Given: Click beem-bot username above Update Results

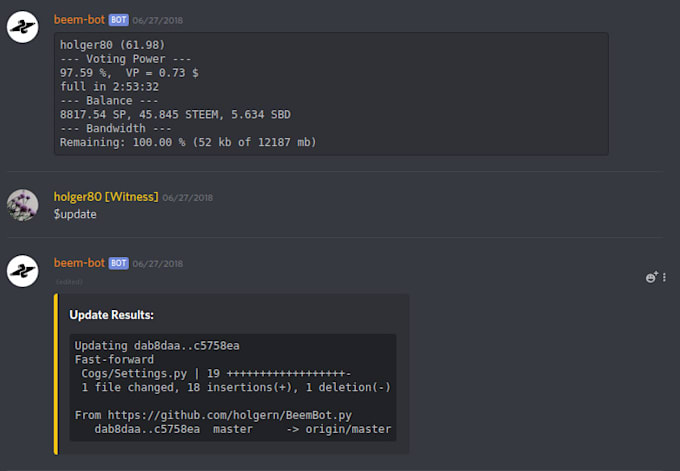Looking at the screenshot, I should pos(80,263).
